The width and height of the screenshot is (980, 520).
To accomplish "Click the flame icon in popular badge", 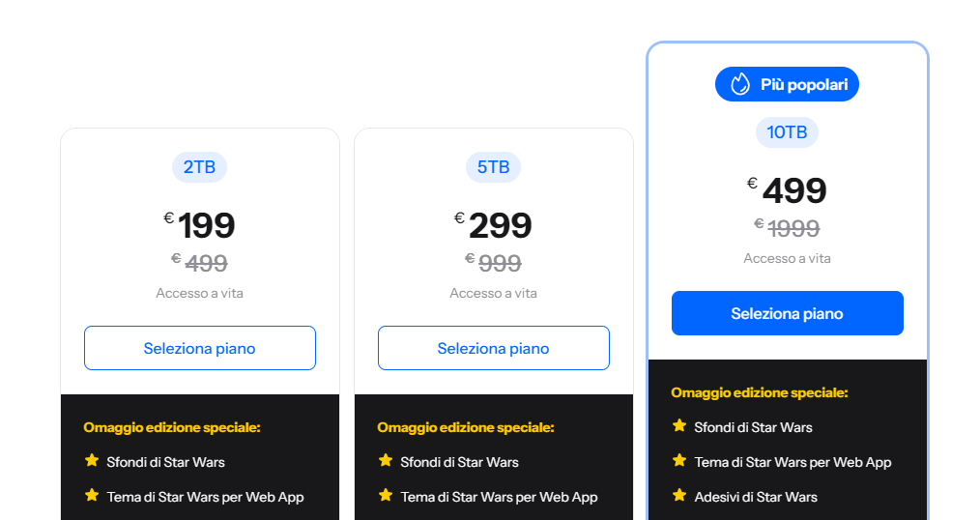I will pos(740,84).
